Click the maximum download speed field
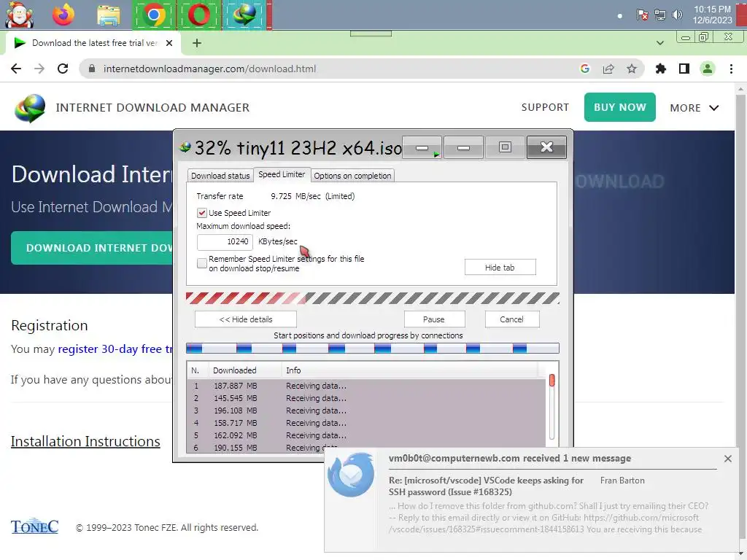 point(225,242)
